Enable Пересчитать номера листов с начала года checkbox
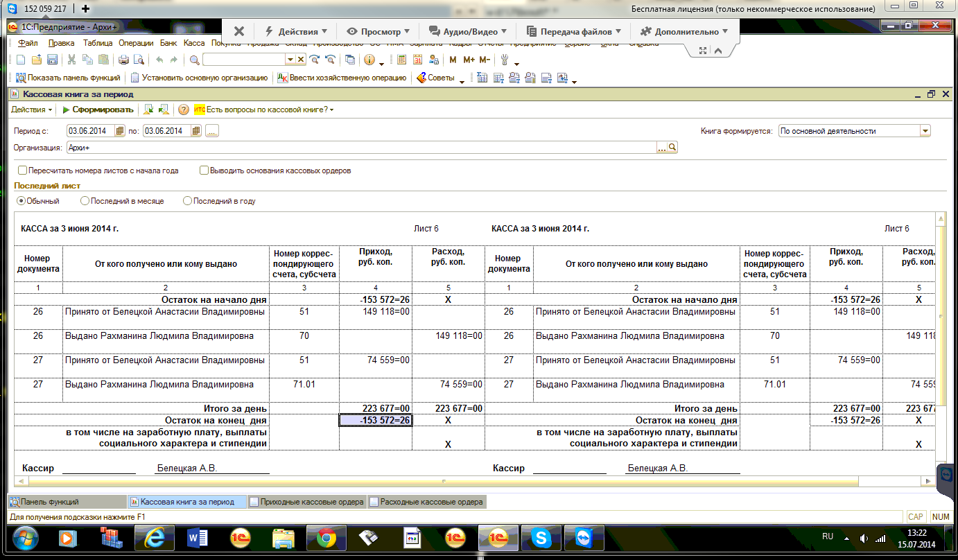The height and width of the screenshot is (560, 958). [23, 170]
